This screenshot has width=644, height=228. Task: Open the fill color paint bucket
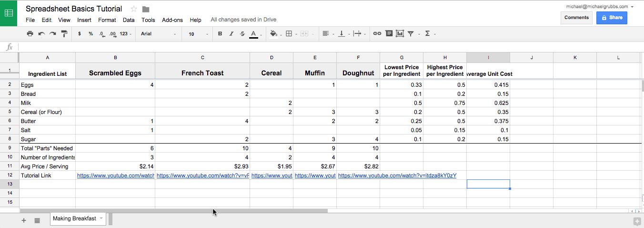(x=273, y=34)
